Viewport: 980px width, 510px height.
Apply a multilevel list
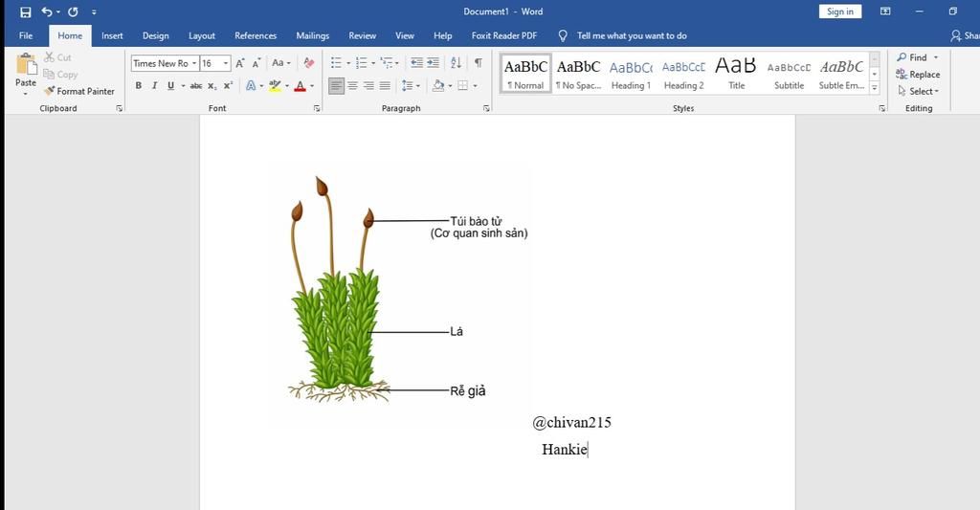[387, 63]
